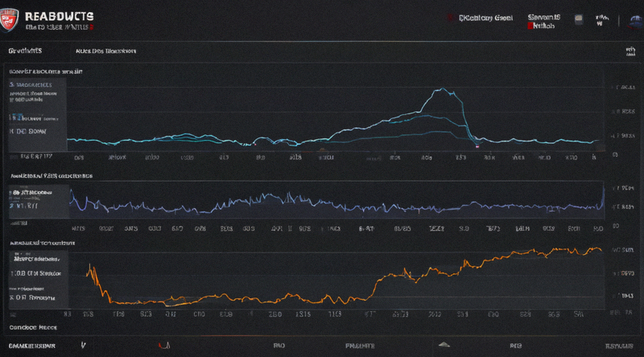Screen dimensions: 644x357
Task: Toggle the first legend entry of purple chart
Action: coord(32,192)
